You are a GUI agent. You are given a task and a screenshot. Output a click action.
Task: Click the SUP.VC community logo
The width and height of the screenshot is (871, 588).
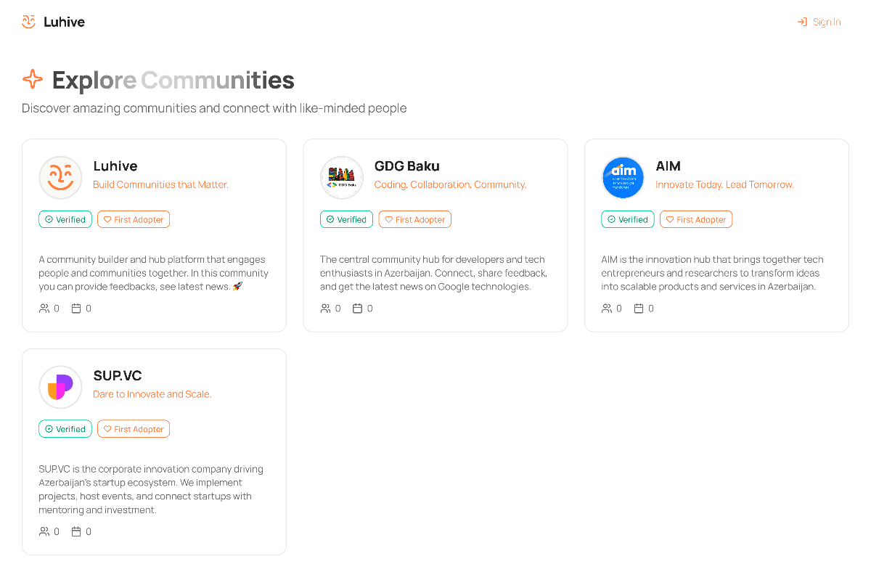(x=60, y=387)
